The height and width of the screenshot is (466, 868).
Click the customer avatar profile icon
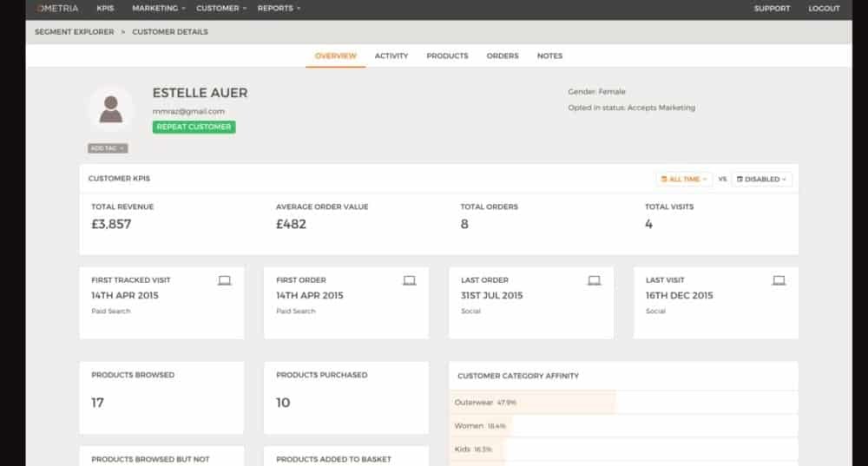point(110,109)
